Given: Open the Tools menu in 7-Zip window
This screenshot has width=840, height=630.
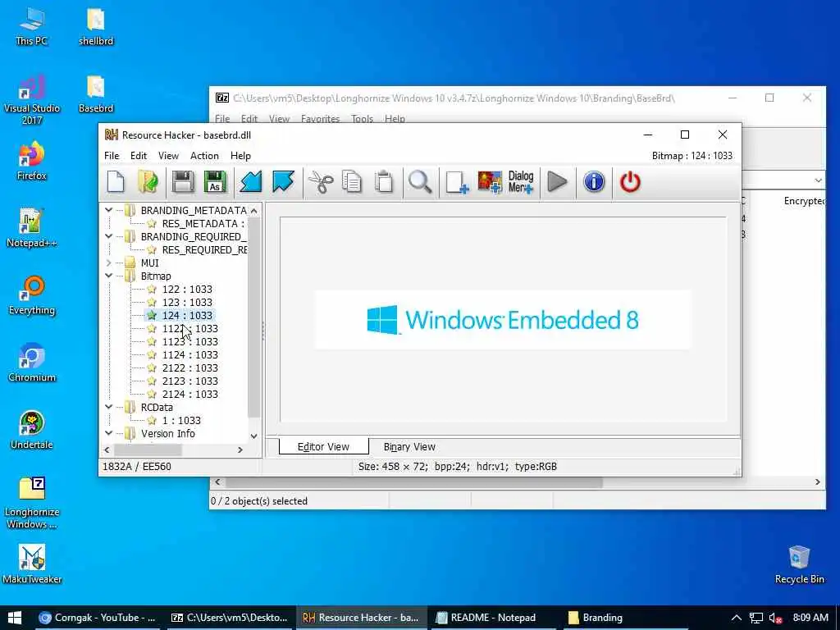Looking at the screenshot, I should pos(362,119).
